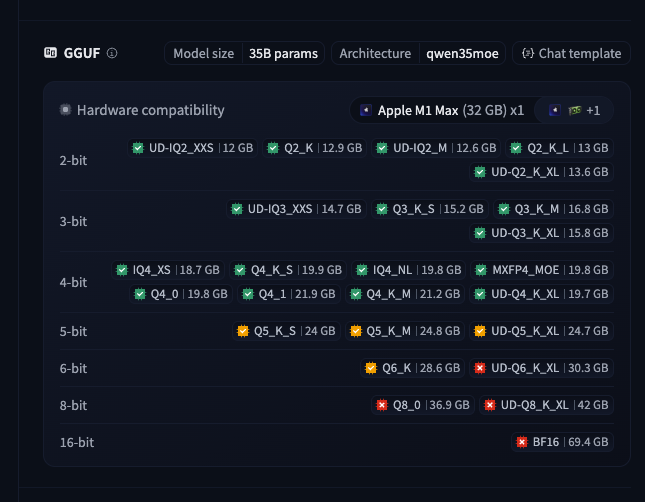645x502 pixels.
Task: Select the Q4_1 21.9 GB quant
Action: coord(289,294)
